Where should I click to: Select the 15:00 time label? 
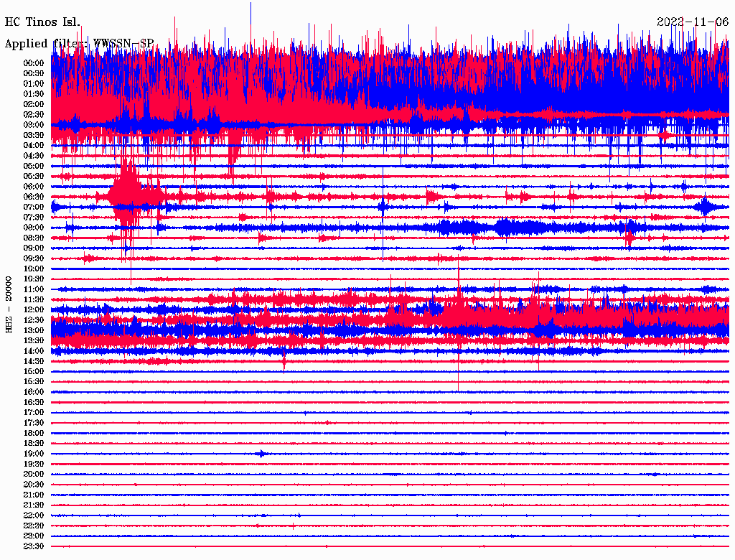[34, 371]
